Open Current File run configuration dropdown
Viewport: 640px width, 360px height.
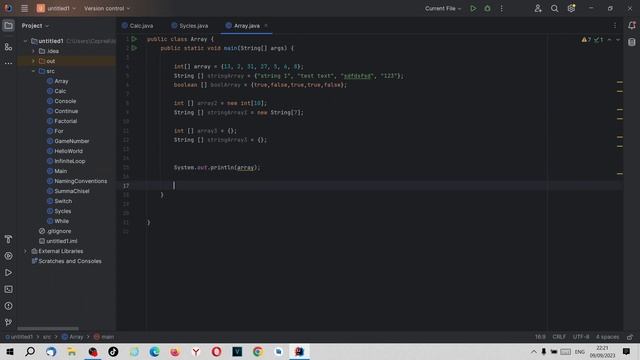(x=443, y=8)
